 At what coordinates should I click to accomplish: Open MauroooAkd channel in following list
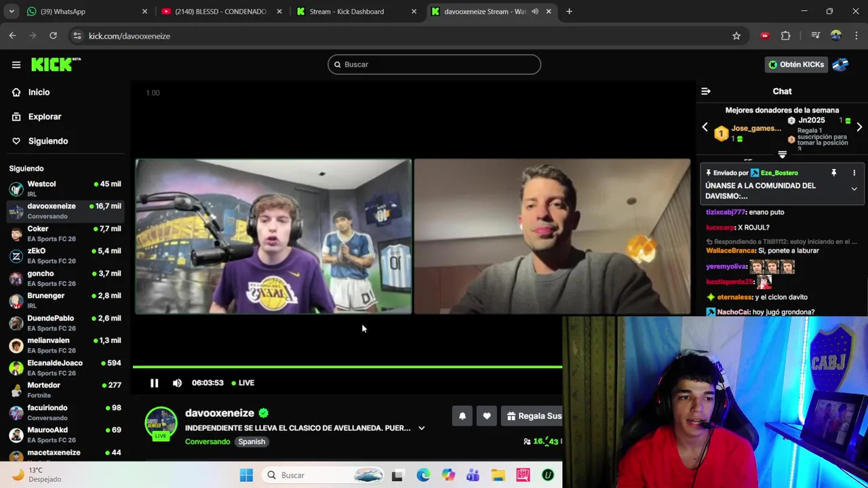coord(65,434)
